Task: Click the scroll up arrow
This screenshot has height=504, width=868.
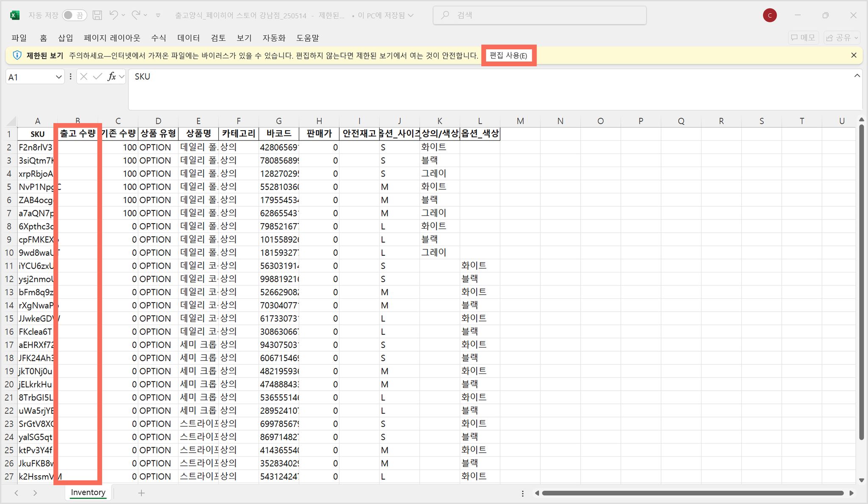Action: pyautogui.click(x=861, y=120)
